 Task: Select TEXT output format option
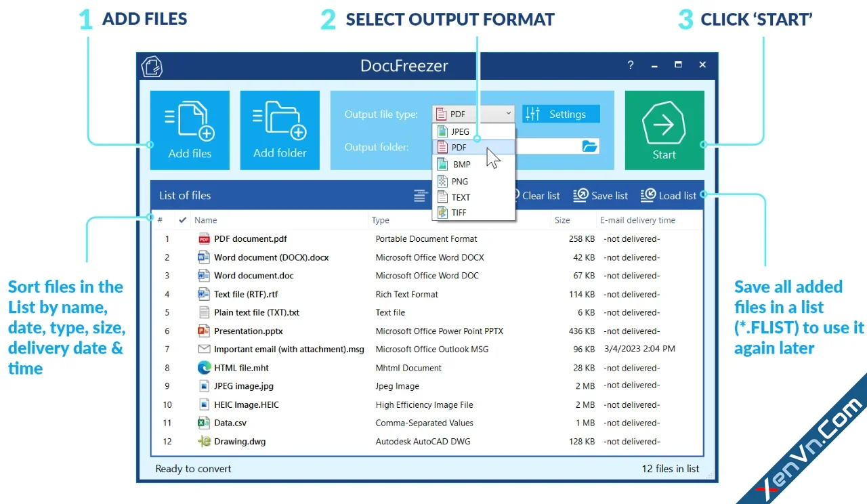(x=473, y=197)
